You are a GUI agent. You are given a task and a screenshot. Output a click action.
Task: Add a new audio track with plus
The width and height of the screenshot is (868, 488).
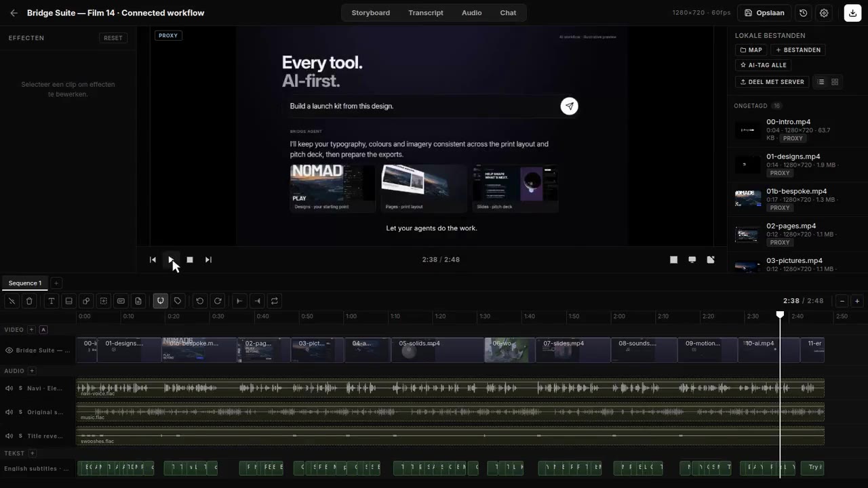[x=31, y=371]
